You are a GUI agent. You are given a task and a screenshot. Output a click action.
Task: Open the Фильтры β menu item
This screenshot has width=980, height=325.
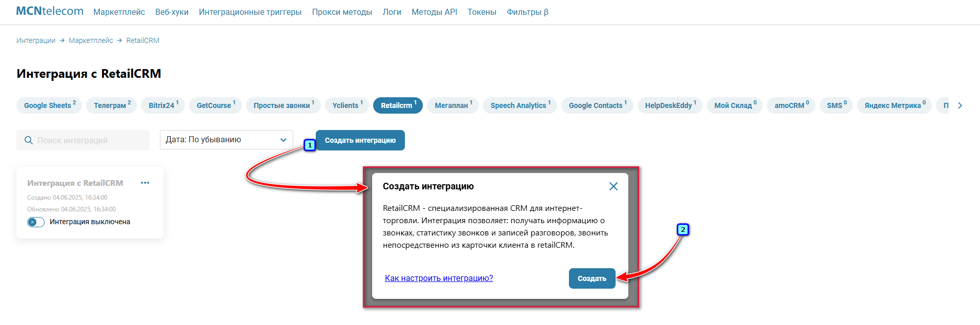[527, 12]
